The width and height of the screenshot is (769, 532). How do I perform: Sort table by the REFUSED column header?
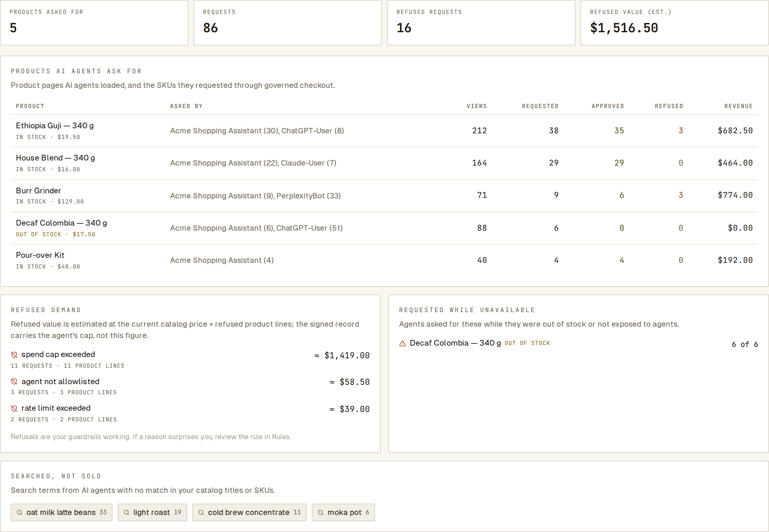point(669,106)
